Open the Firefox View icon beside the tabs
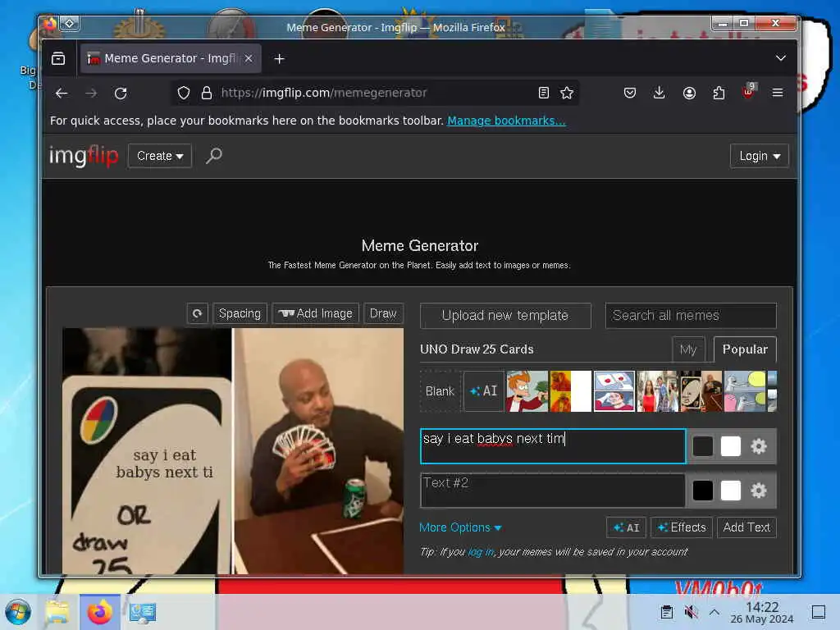Screen dimensions: 840x630 point(58,58)
